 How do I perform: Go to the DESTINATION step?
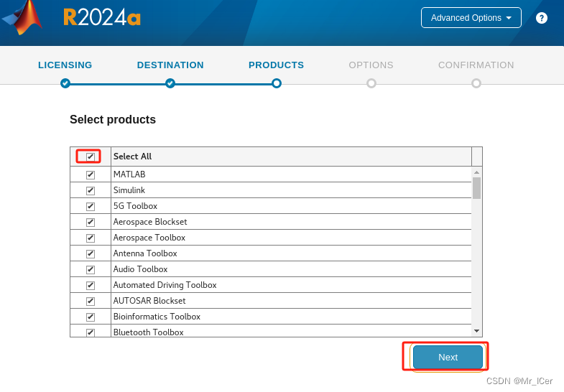point(170,65)
